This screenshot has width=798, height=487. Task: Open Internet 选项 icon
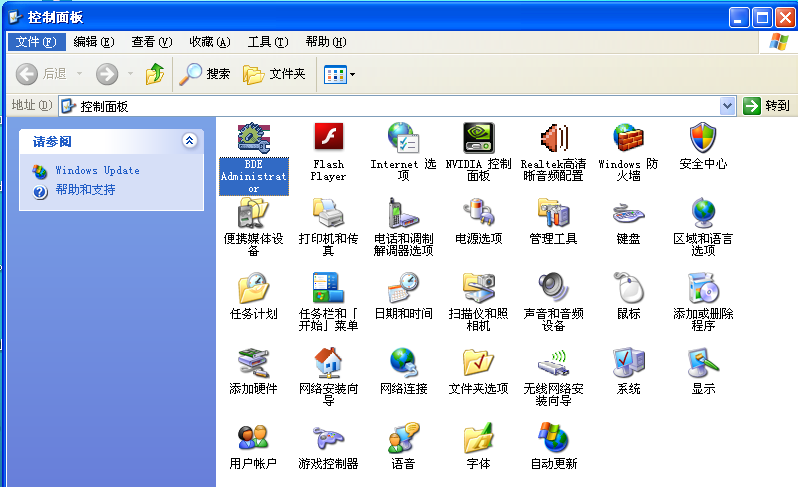[403, 138]
